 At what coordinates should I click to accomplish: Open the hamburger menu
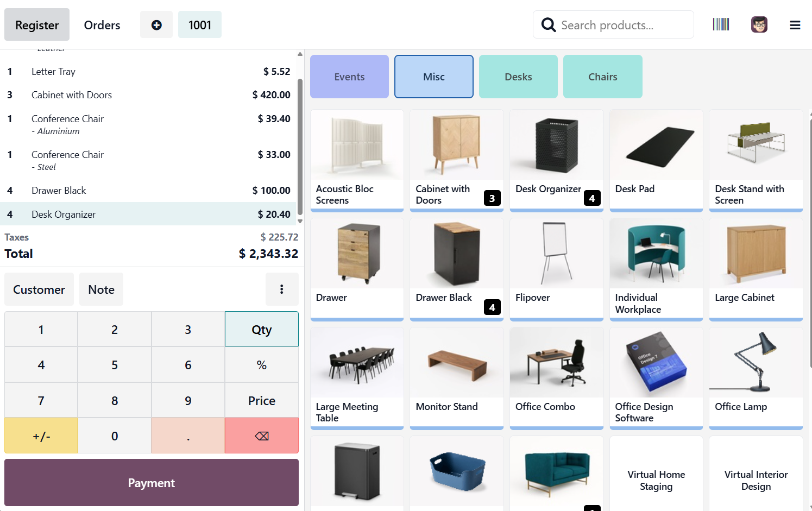point(795,25)
